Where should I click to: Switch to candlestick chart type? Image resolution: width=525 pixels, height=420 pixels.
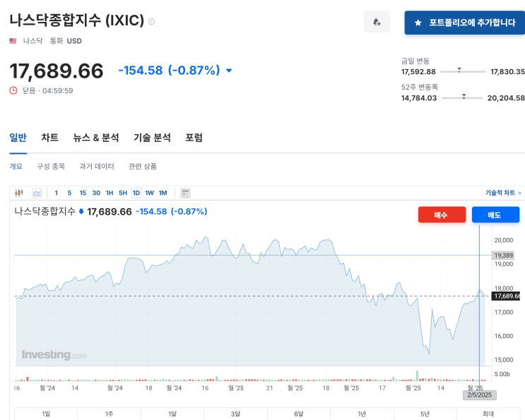pos(19,193)
